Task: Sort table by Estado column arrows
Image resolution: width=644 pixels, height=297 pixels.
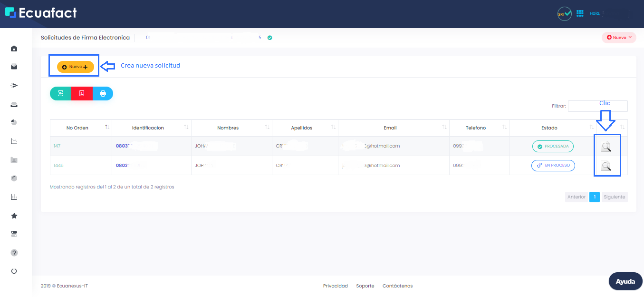Action: click(x=592, y=128)
